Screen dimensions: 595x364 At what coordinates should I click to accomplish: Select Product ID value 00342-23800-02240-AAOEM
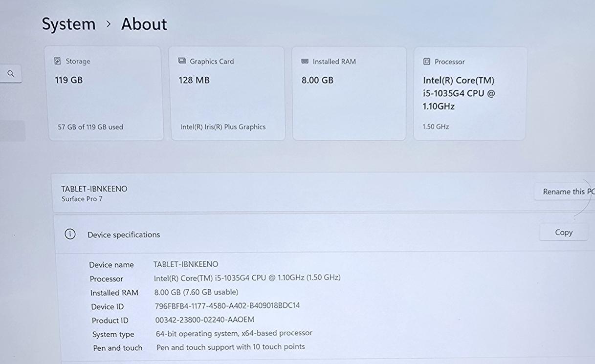[x=205, y=320]
